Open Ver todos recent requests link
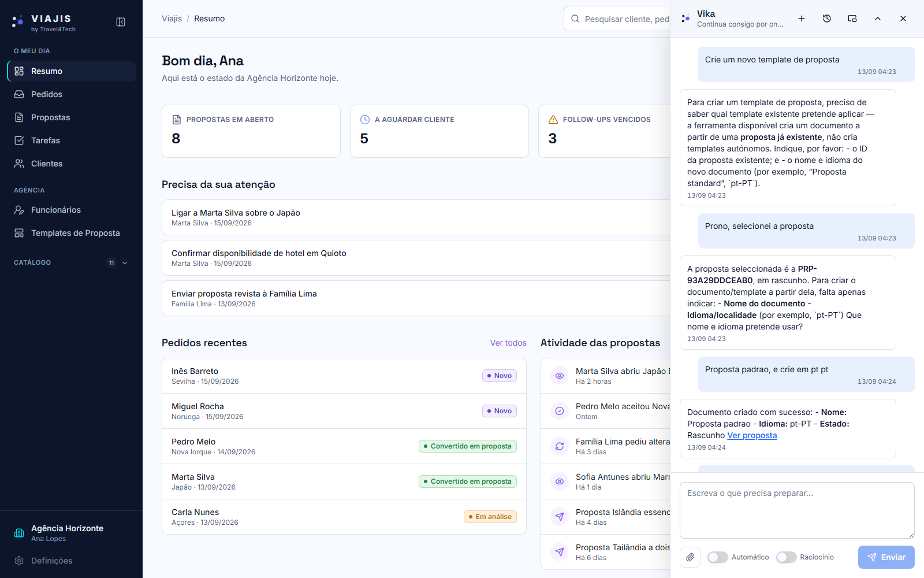The height and width of the screenshot is (578, 924). [x=508, y=343]
